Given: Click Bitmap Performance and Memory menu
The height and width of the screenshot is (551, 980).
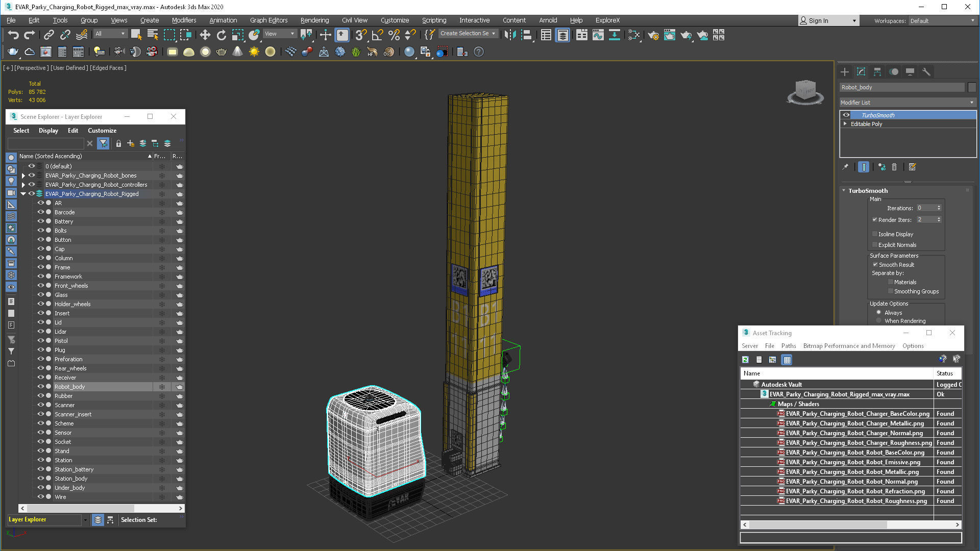Looking at the screenshot, I should click(x=849, y=346).
